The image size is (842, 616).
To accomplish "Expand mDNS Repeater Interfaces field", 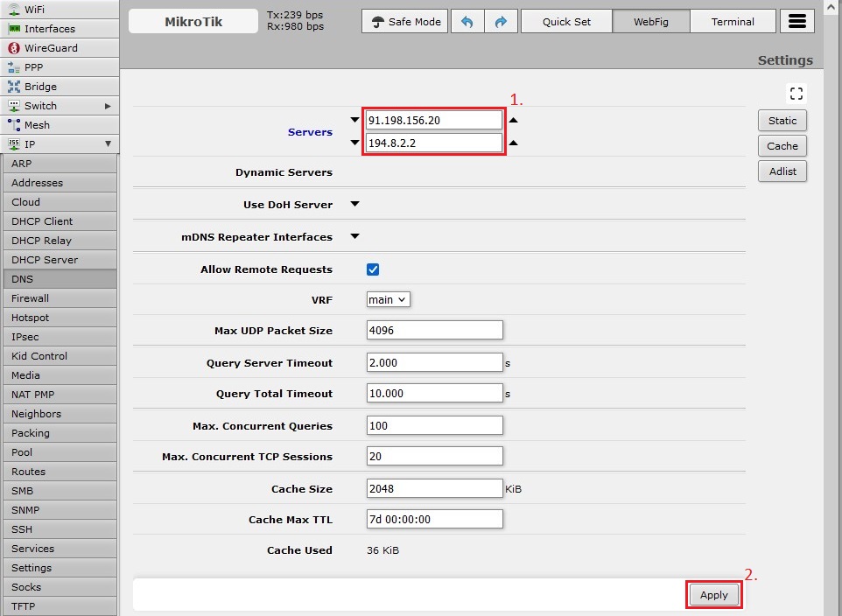I will tap(354, 237).
